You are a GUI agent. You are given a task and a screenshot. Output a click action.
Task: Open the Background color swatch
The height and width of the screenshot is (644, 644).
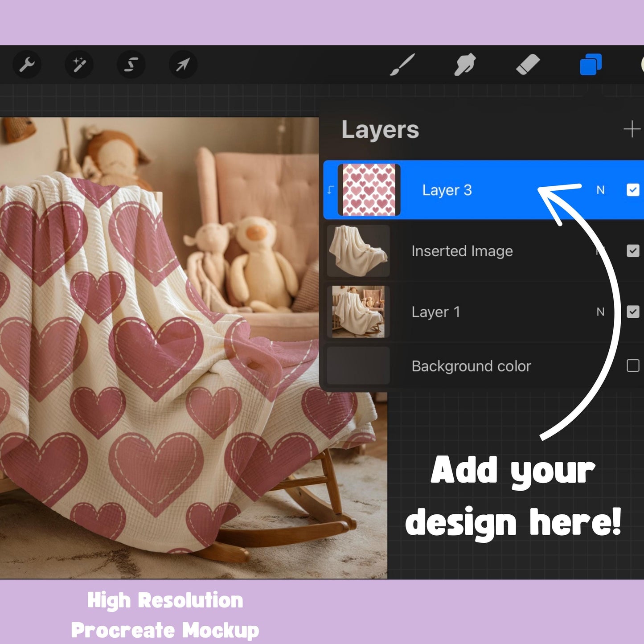[358, 366]
